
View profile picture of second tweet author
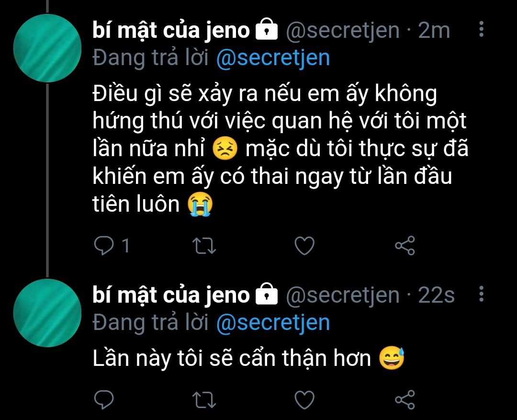(x=47, y=313)
